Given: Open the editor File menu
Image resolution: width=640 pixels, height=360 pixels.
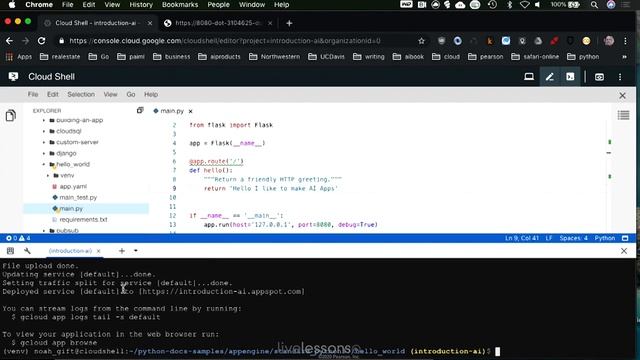Looking at the screenshot, I should 33,94.
